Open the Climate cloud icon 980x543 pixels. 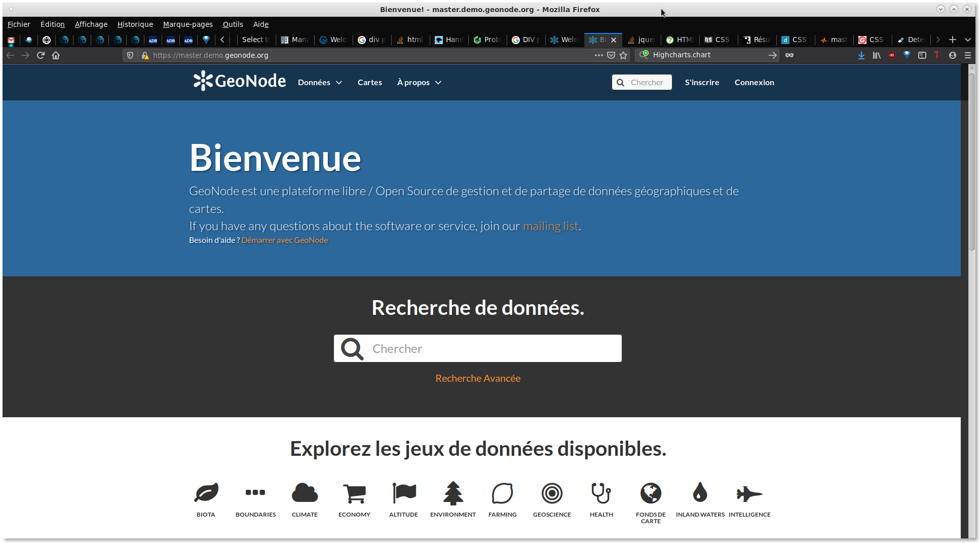click(305, 493)
